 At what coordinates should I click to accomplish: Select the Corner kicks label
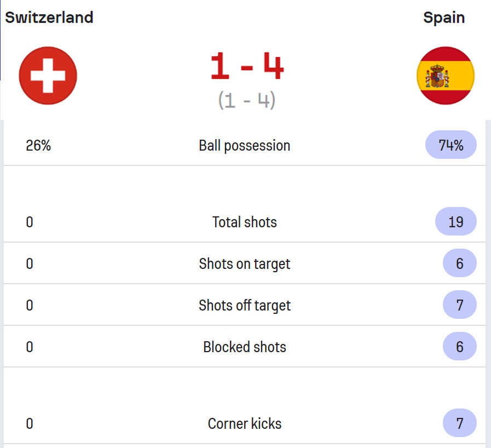245,424
